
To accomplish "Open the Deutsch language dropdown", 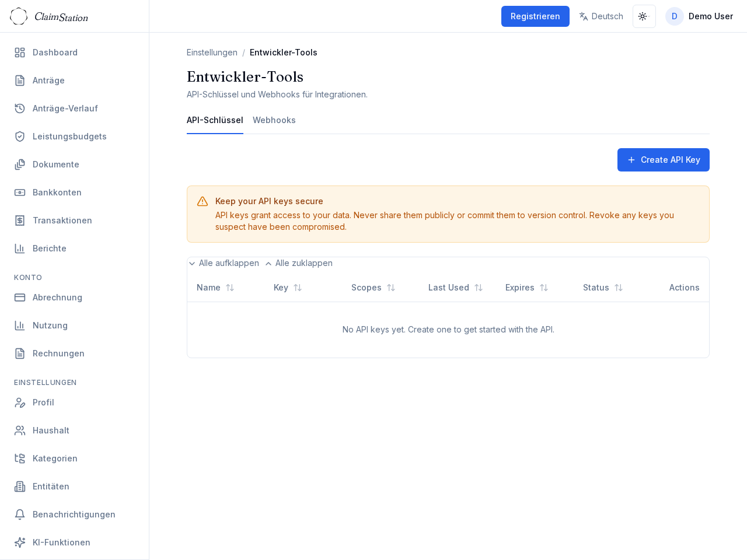I will [601, 16].
